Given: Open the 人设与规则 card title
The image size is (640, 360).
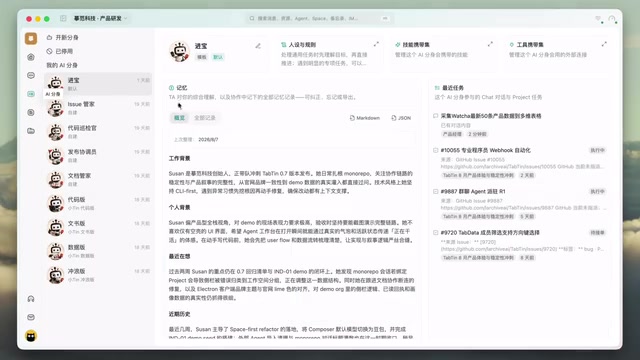Looking at the screenshot, I should click(x=302, y=44).
